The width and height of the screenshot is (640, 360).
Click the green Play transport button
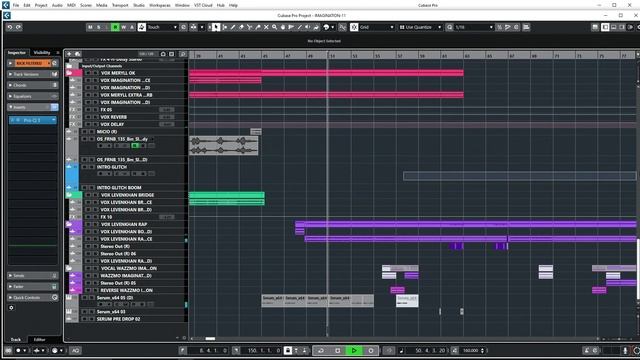click(x=354, y=350)
